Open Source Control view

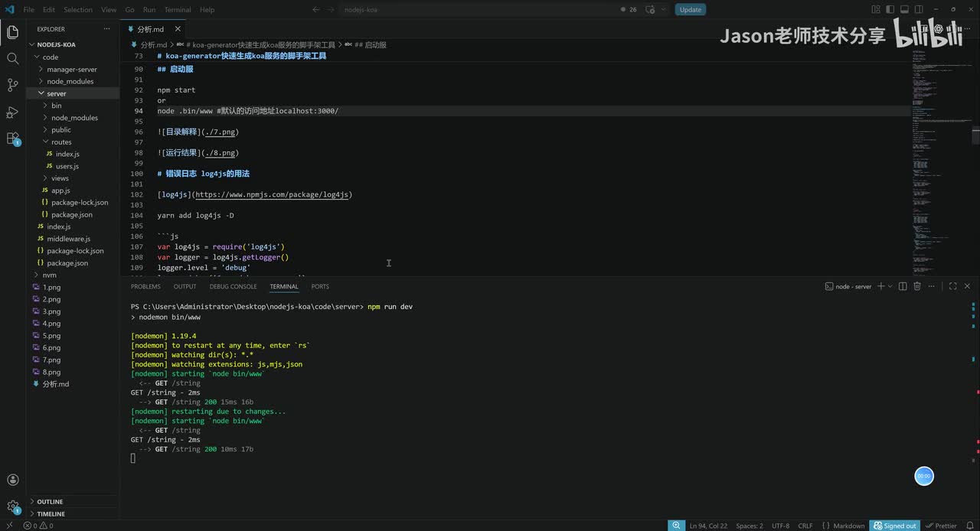(x=12, y=85)
